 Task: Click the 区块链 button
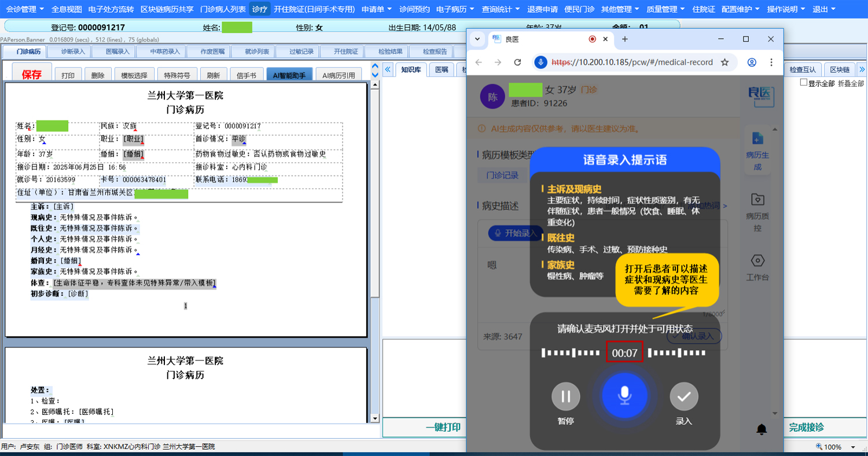point(839,69)
